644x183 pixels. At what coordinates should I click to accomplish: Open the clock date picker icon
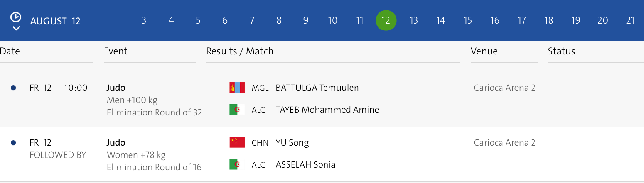pos(16,17)
